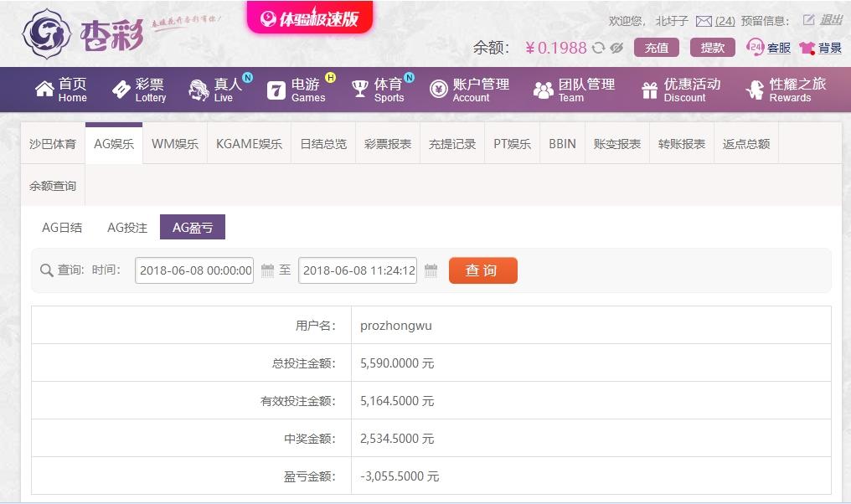Click winnings 2,534.5000 元
This screenshot has width=851, height=504.
pyautogui.click(x=397, y=439)
